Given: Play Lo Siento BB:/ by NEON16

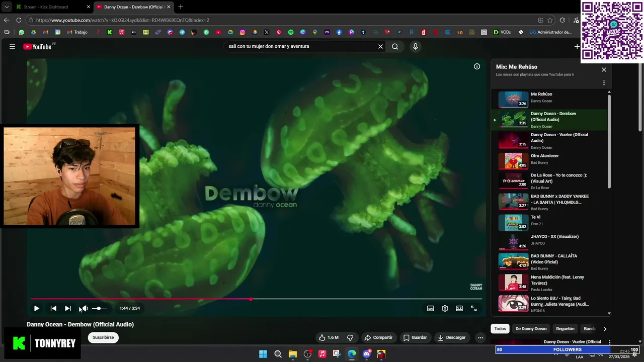Looking at the screenshot, I should click(549, 304).
